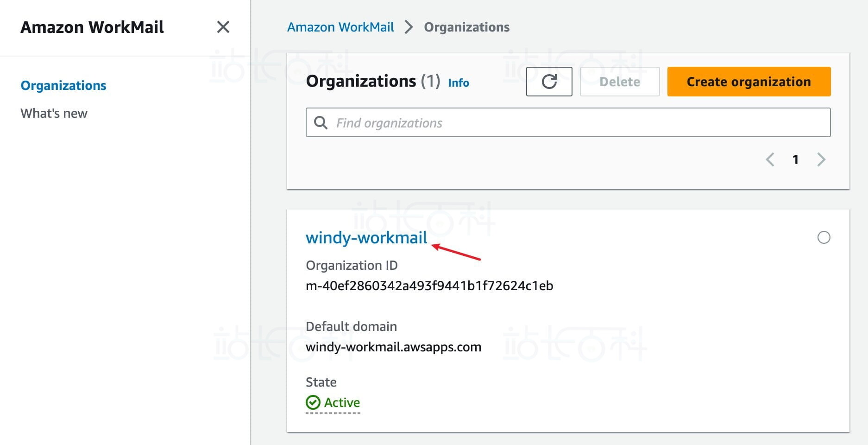Open What's new in the sidebar

54,113
